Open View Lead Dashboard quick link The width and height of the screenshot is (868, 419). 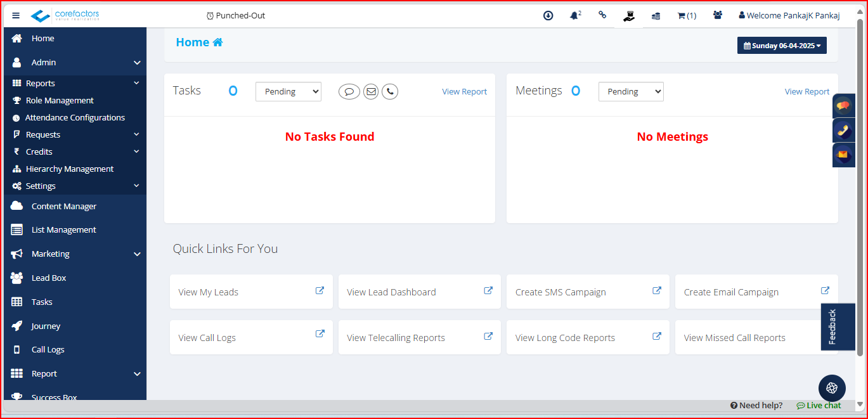[x=420, y=292]
